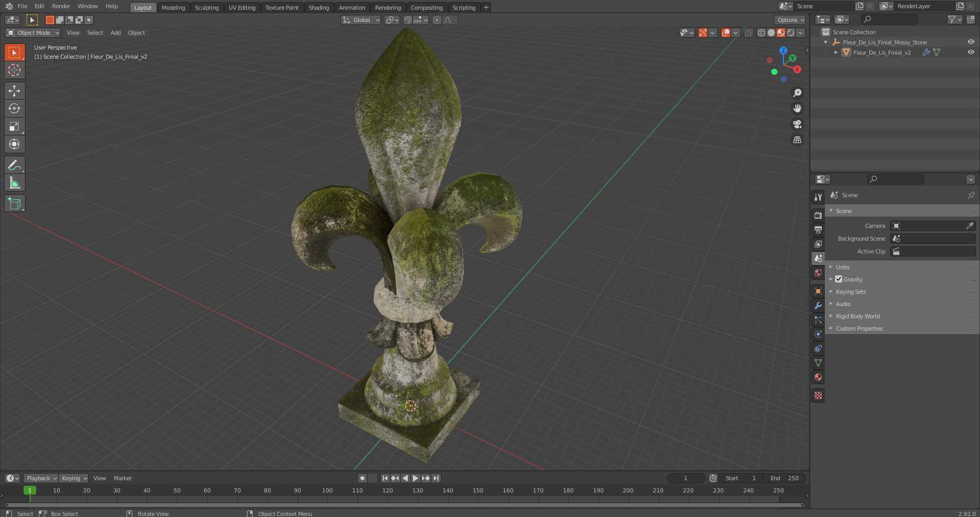Jump to the timeline start
Image resolution: width=980 pixels, height=517 pixels.
pyautogui.click(x=385, y=478)
